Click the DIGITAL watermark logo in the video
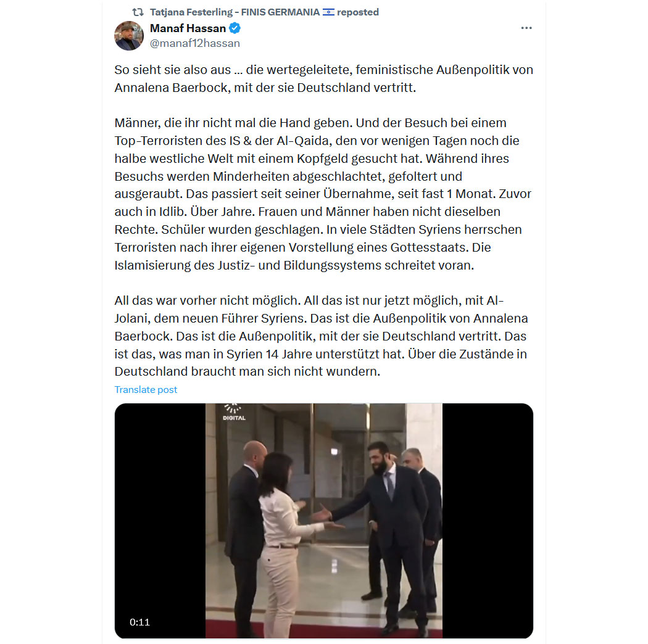This screenshot has height=644, width=648. click(x=234, y=412)
